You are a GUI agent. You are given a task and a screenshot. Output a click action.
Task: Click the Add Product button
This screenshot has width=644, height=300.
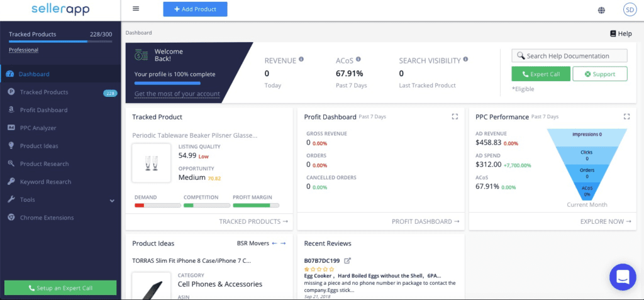tap(195, 9)
